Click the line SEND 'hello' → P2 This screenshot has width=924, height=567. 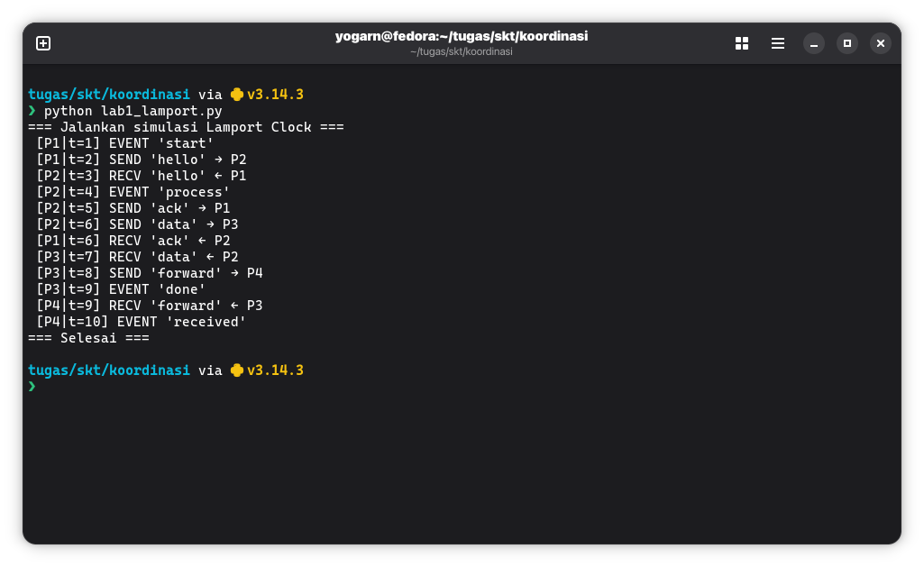[x=142, y=160]
